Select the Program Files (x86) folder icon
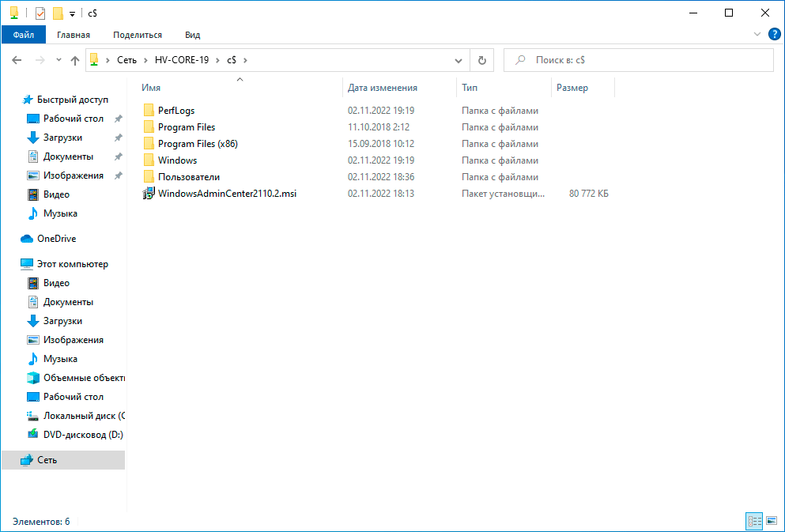Image resolution: width=785 pixels, height=532 pixels. click(149, 144)
